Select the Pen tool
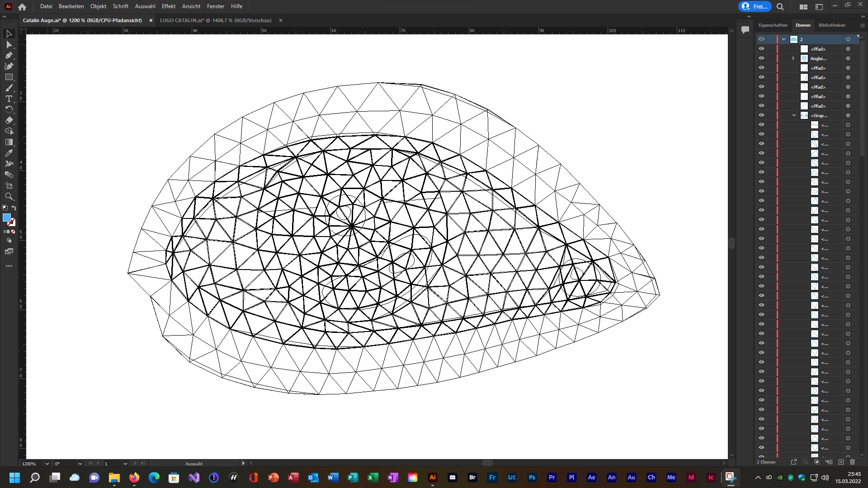 pyautogui.click(x=9, y=56)
